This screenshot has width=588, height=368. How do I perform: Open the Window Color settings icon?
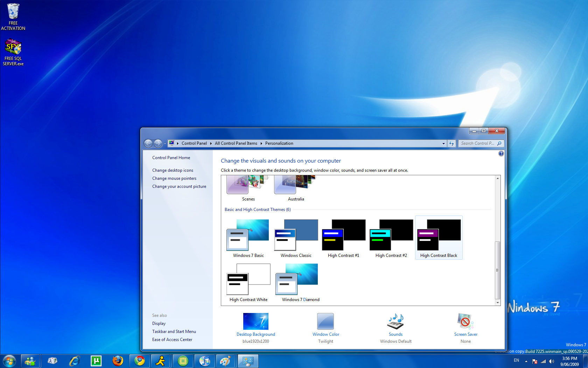pos(325,321)
